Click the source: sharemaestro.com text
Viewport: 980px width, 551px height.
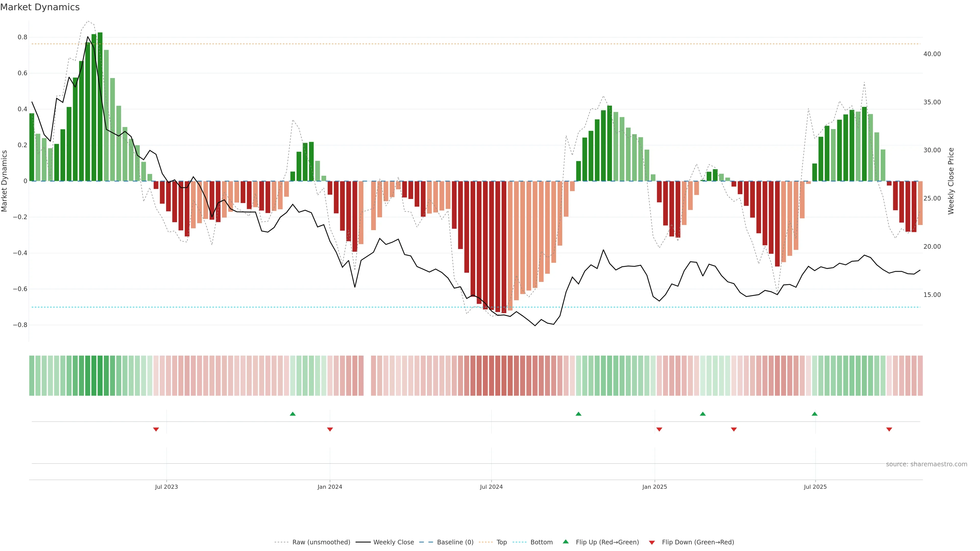click(926, 464)
